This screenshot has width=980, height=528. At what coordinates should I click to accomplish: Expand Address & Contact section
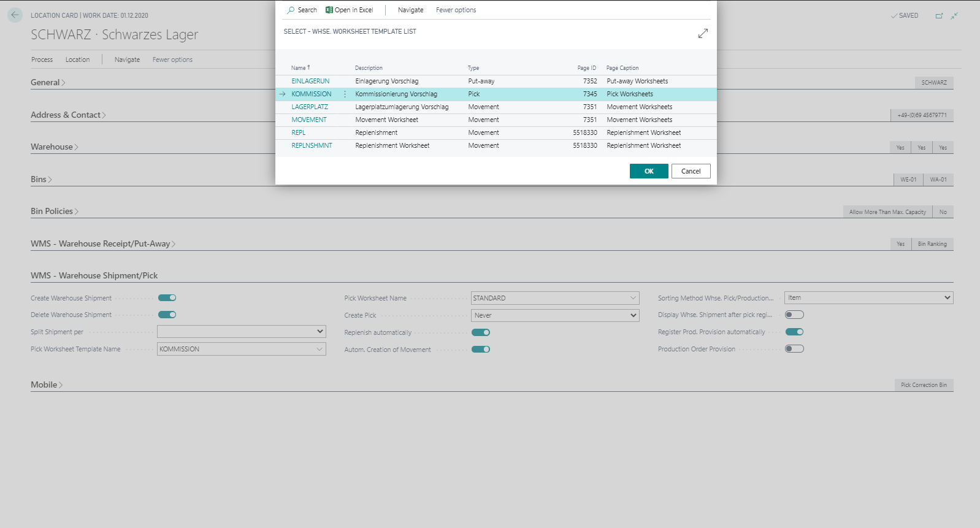coord(68,115)
